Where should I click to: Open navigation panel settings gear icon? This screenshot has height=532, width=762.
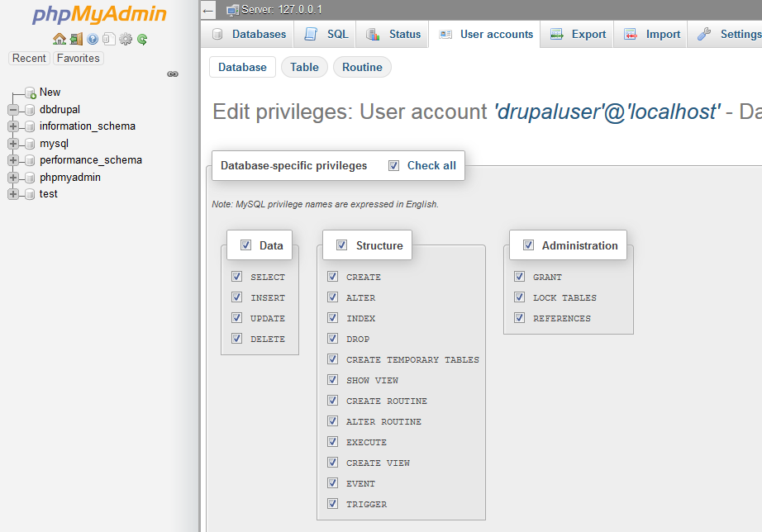point(126,39)
